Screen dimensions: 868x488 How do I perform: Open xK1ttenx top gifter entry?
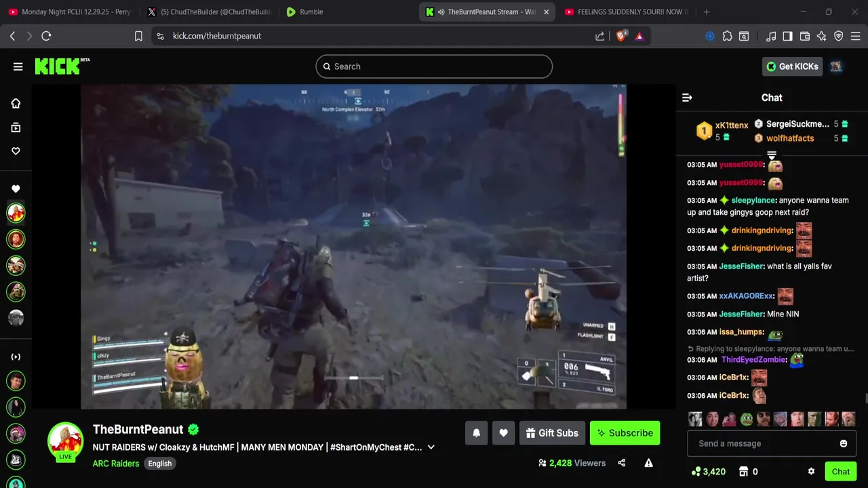coord(724,131)
